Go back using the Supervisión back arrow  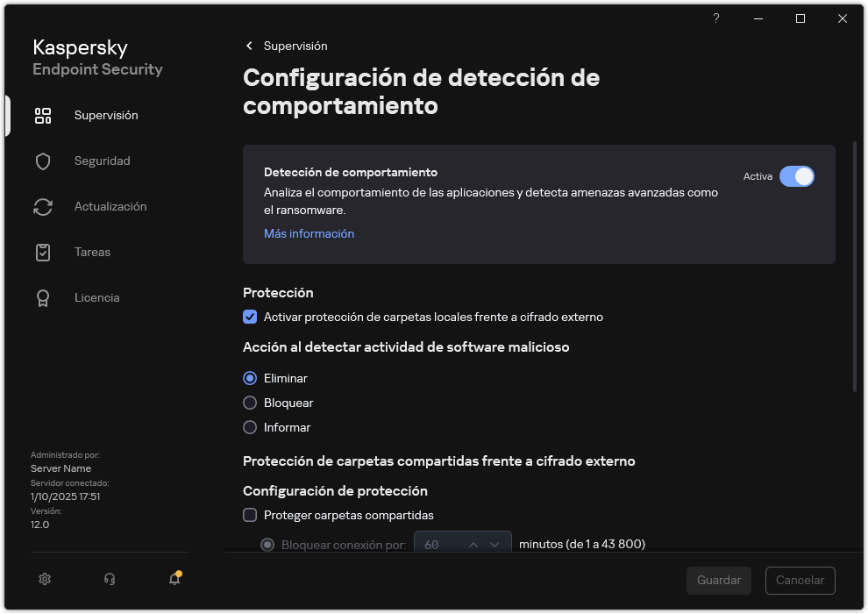249,46
